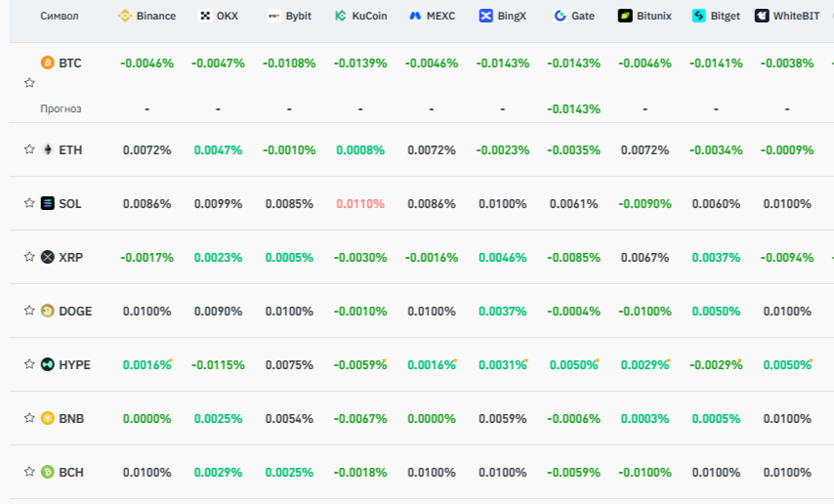Click the WhiteBIT exchange logo icon
The image size is (834, 504).
point(762,16)
